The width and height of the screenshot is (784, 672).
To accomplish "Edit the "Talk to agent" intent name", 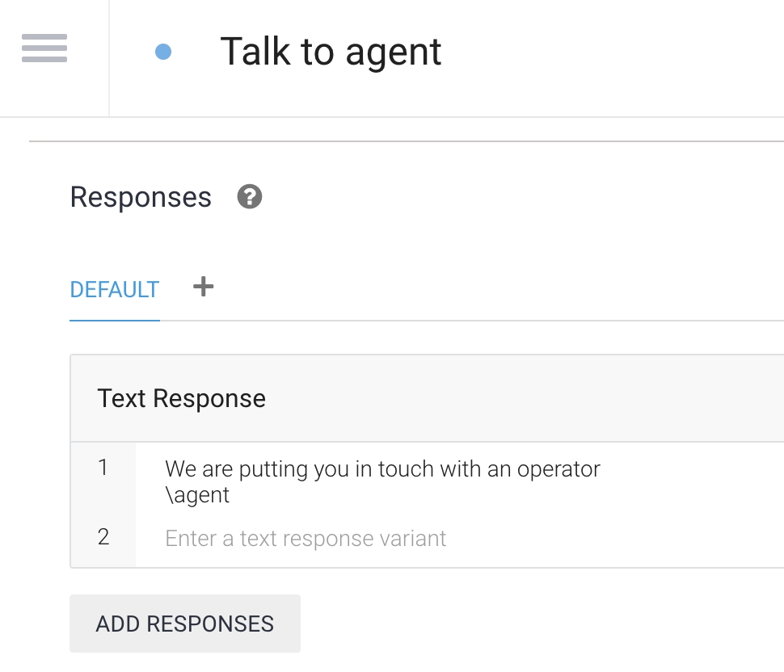I will (331, 52).
